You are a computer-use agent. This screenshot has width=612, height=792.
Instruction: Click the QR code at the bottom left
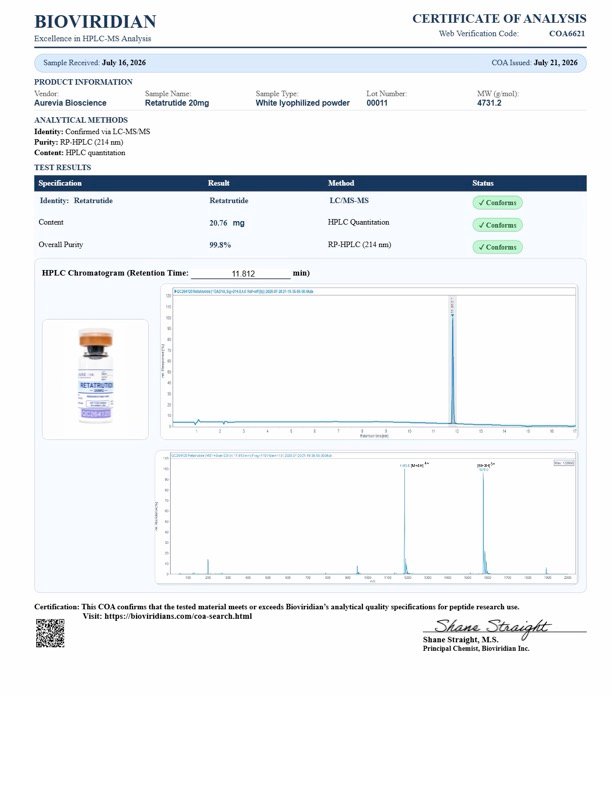click(x=50, y=633)
